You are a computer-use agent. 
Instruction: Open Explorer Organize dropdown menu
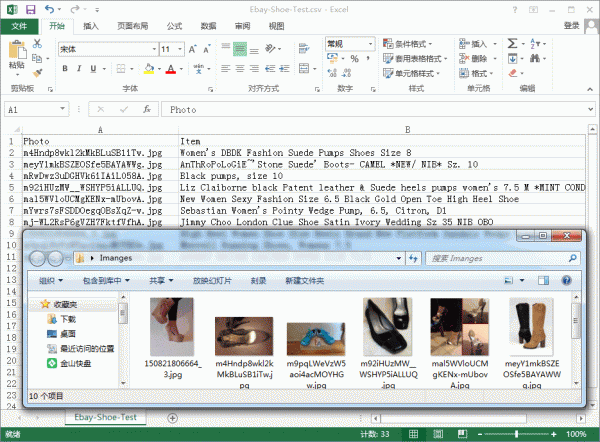tap(51, 281)
